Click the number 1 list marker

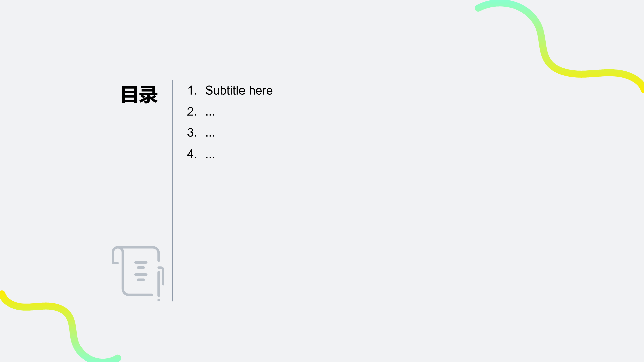[192, 90]
